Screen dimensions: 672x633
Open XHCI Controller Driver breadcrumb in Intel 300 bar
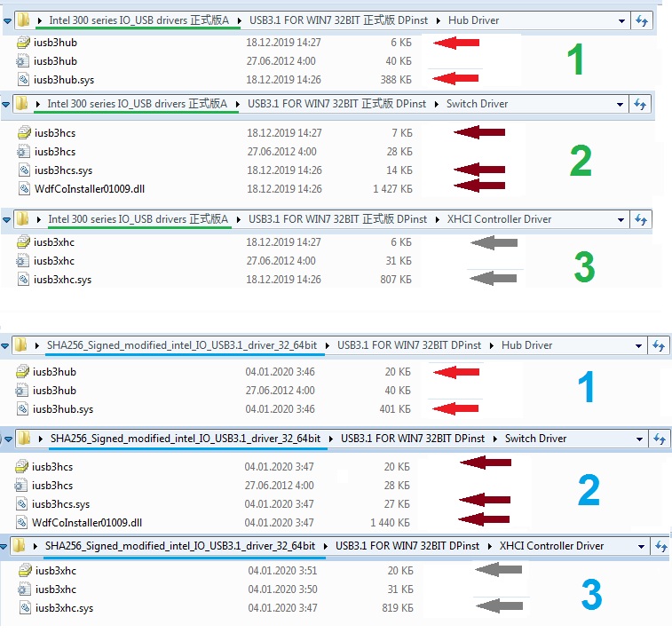click(499, 219)
